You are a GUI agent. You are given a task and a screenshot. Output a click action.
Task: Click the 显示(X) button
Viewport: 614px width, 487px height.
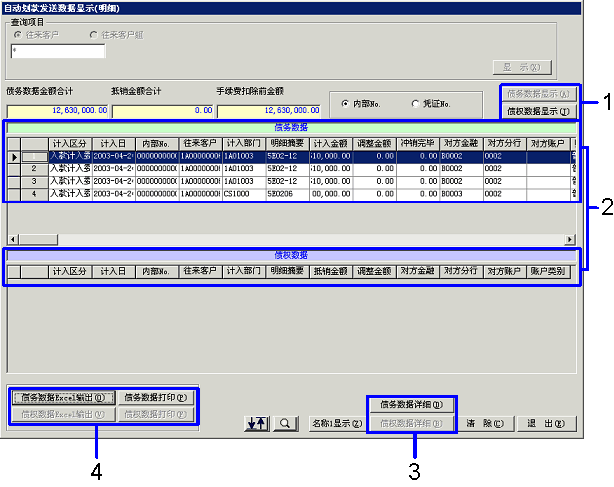tap(522, 67)
